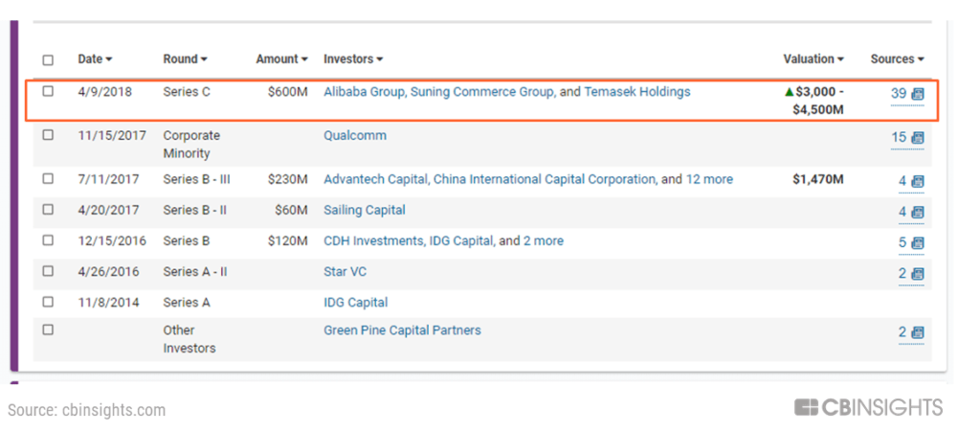The image size is (980, 432).
Task: Click the 'Other Investors' round cell
Action: (x=189, y=339)
